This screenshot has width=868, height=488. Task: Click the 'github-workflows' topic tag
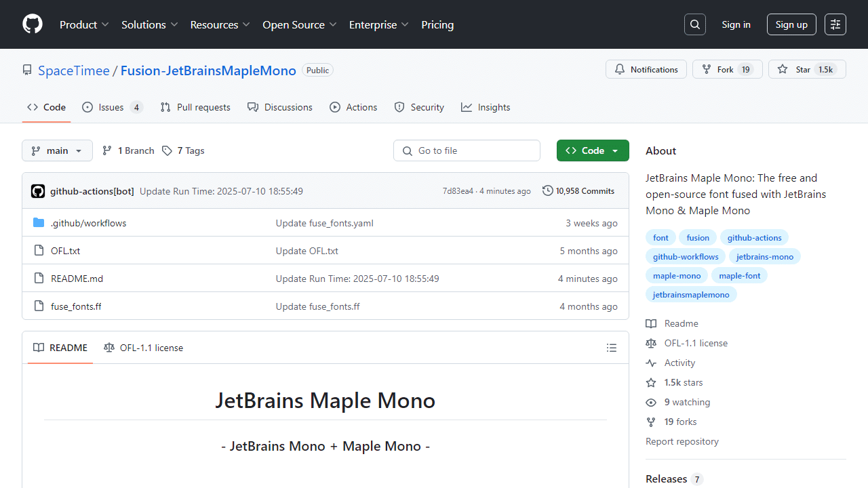pyautogui.click(x=686, y=257)
